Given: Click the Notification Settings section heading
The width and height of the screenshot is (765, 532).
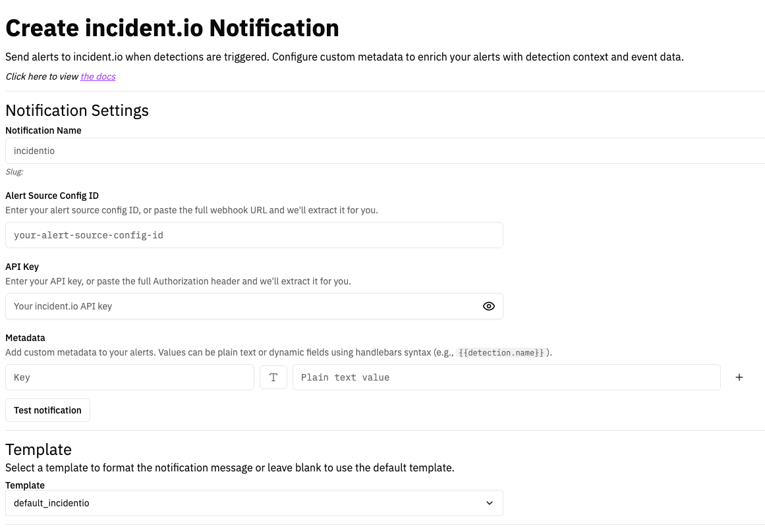Looking at the screenshot, I should click(76, 110).
